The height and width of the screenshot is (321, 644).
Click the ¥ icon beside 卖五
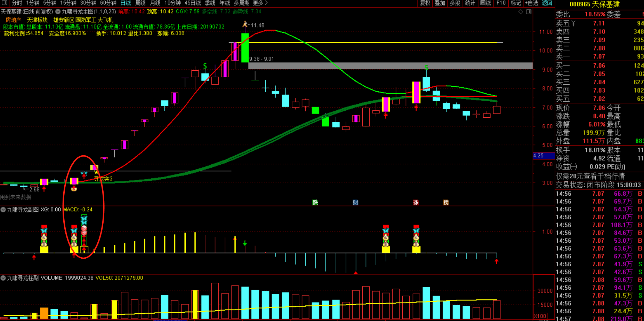pos(573,23)
